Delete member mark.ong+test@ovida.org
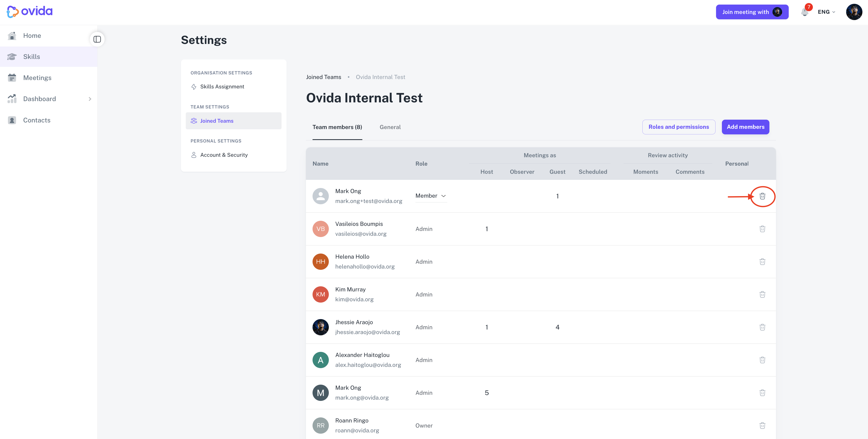 pyautogui.click(x=762, y=196)
